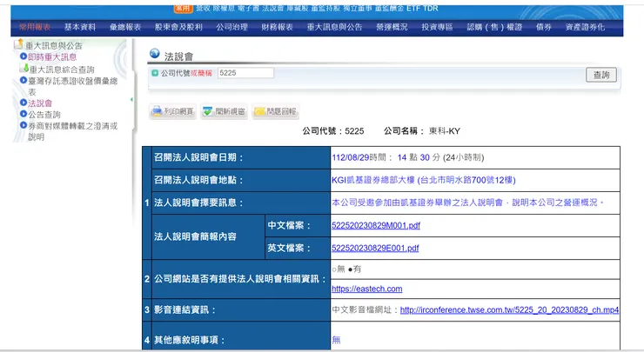Screen dimensions: 644x352
Task: Open the 除權息 shortcut in top bar
Action: [x=224, y=8]
